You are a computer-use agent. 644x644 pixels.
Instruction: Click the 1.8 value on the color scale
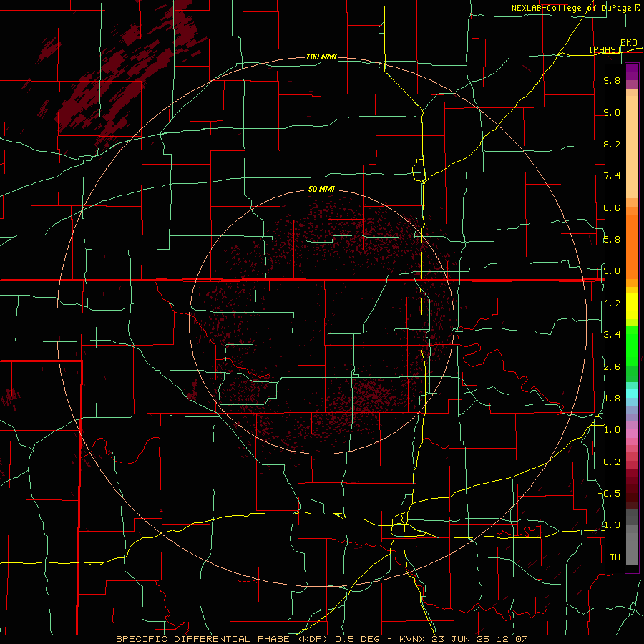coord(612,399)
